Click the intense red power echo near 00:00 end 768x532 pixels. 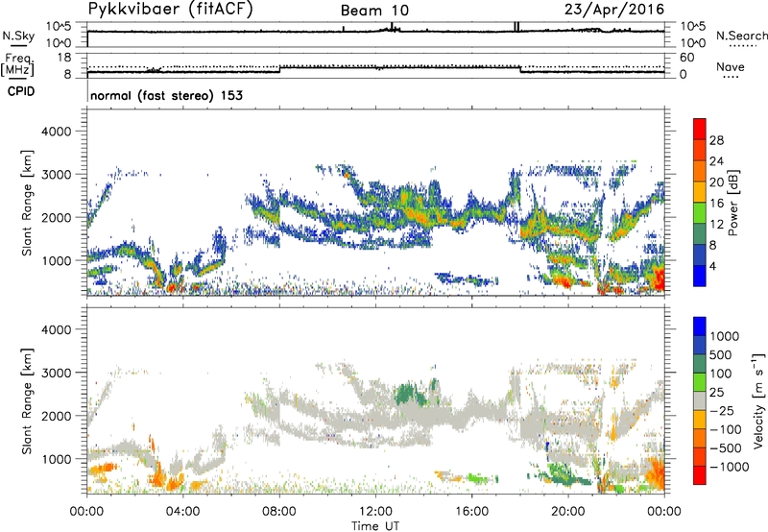pos(659,279)
